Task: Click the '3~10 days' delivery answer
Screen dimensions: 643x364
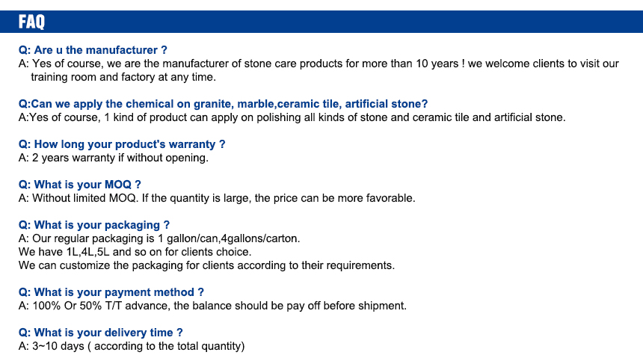Action: [x=132, y=346]
